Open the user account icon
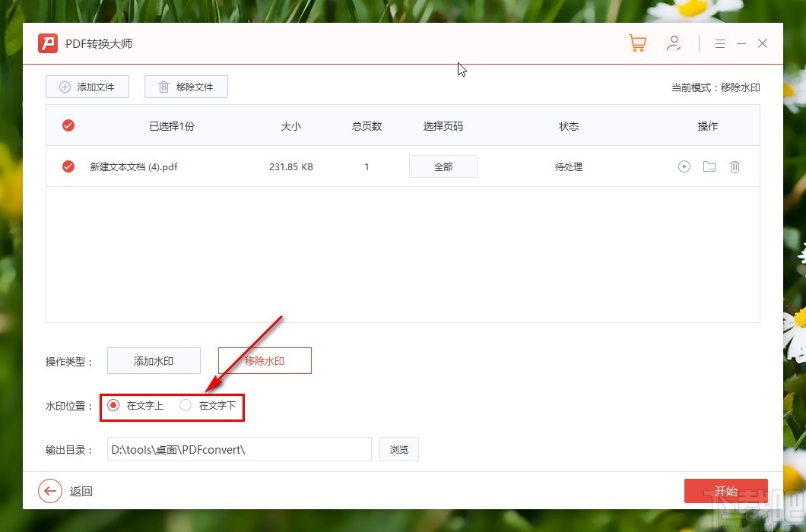This screenshot has width=806, height=532. point(674,43)
